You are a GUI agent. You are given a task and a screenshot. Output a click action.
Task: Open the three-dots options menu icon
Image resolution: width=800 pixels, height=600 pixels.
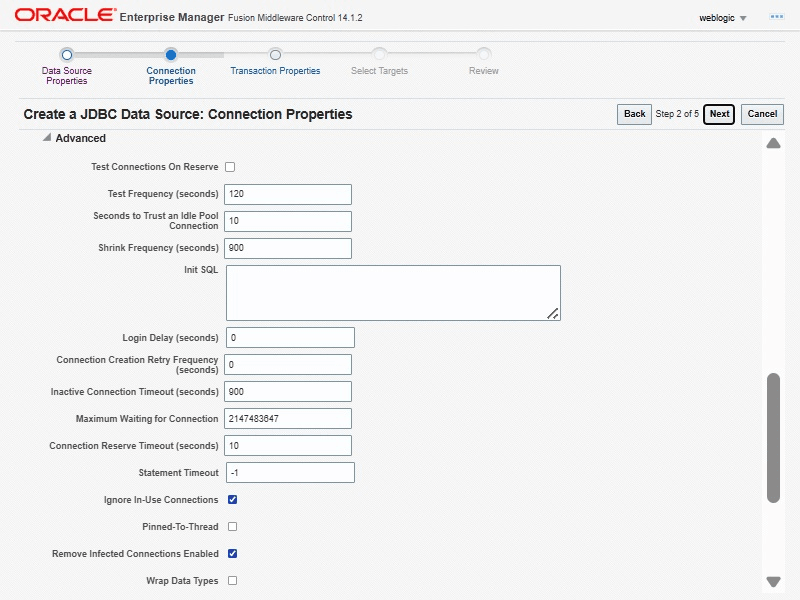[776, 17]
